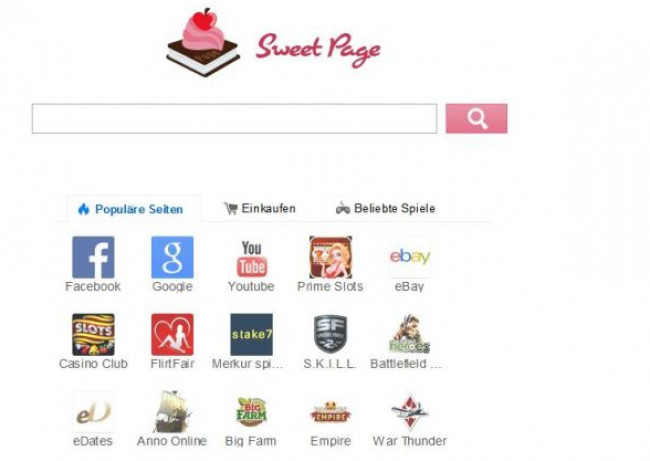Open the Google shortcut icon
650x461 pixels.
(172, 257)
